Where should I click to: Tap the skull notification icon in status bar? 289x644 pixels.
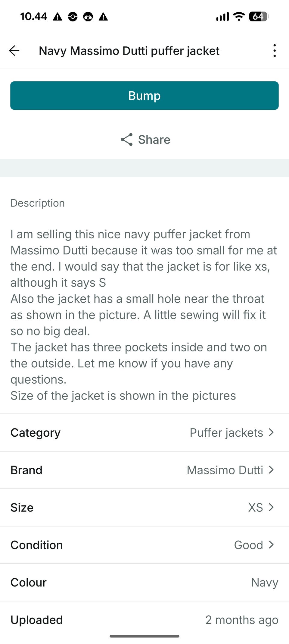[88, 17]
